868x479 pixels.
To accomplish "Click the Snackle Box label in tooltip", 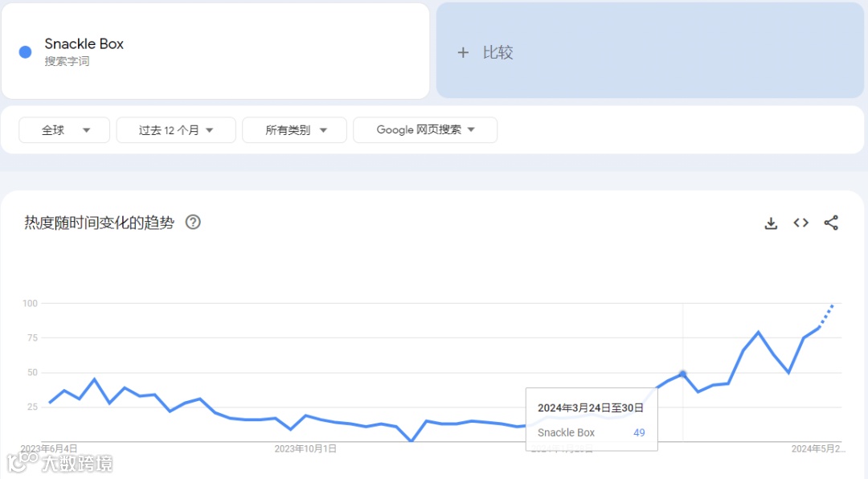I will pyautogui.click(x=566, y=432).
